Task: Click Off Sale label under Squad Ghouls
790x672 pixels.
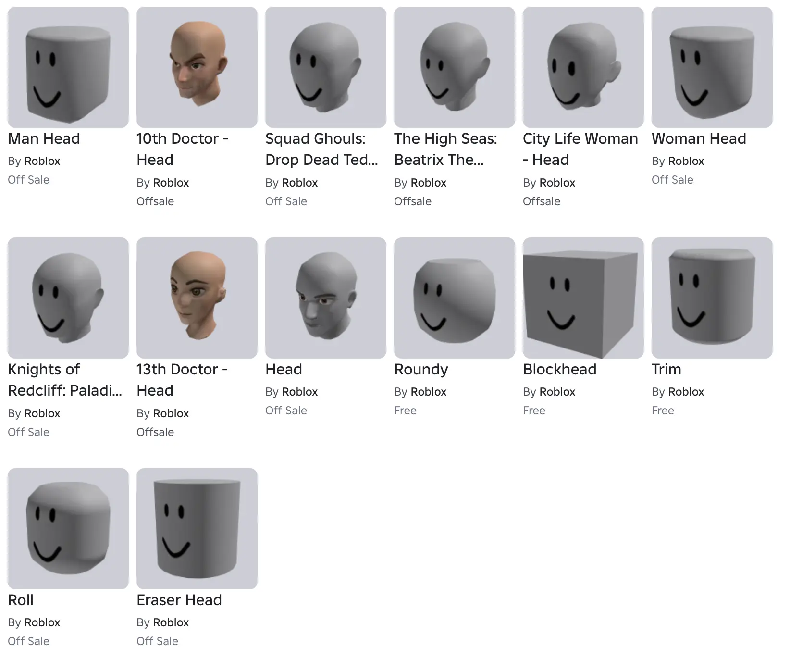Action: [x=286, y=201]
